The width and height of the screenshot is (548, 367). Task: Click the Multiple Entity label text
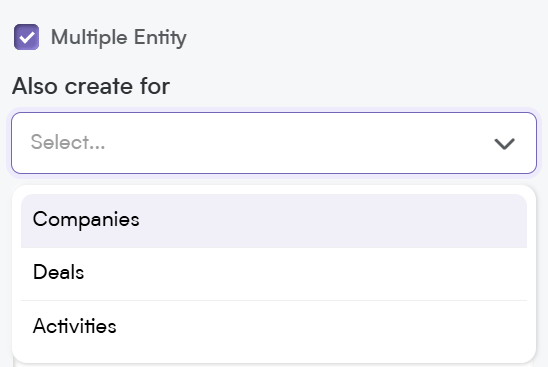pyautogui.click(x=119, y=37)
